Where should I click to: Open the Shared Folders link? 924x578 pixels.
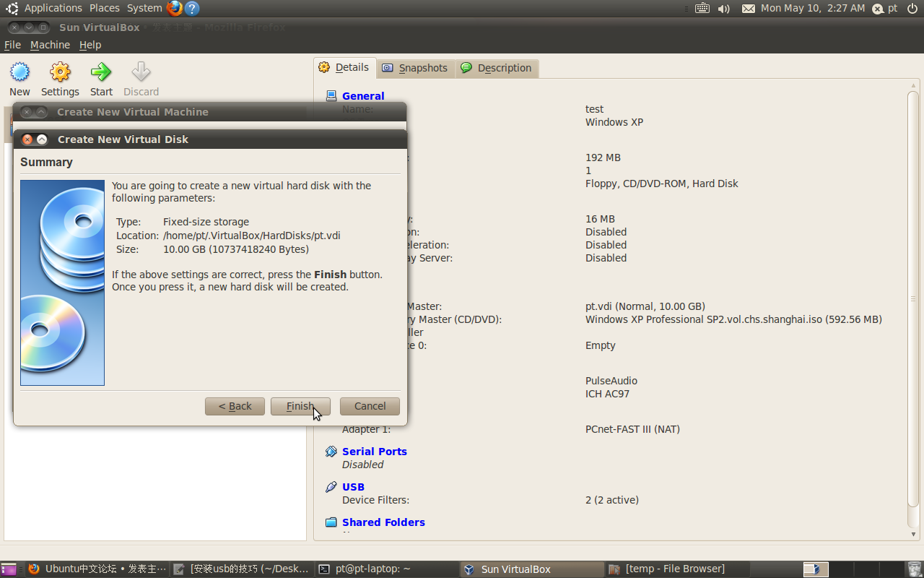(x=383, y=522)
